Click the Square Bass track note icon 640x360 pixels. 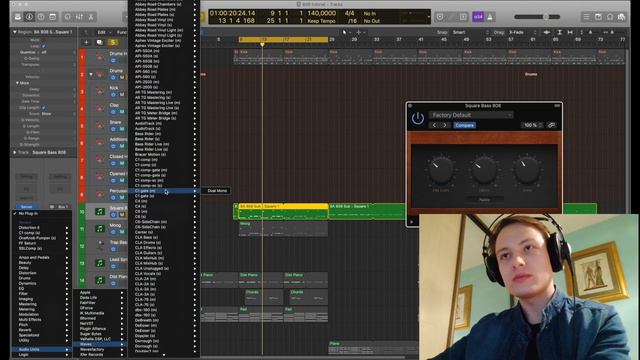coord(100,211)
